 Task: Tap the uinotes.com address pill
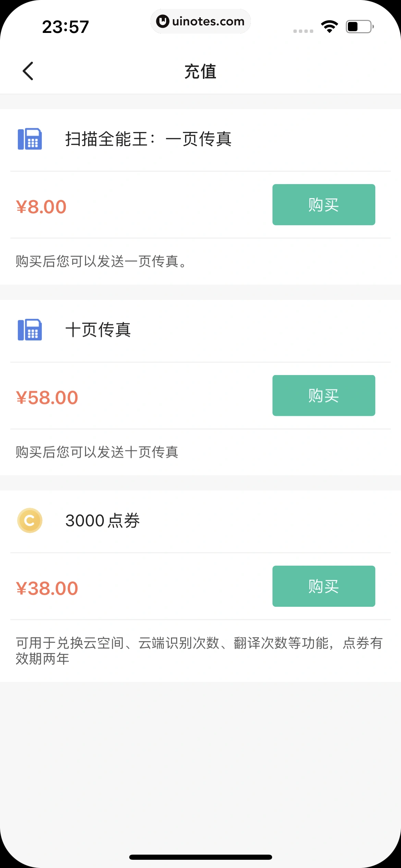tap(200, 21)
